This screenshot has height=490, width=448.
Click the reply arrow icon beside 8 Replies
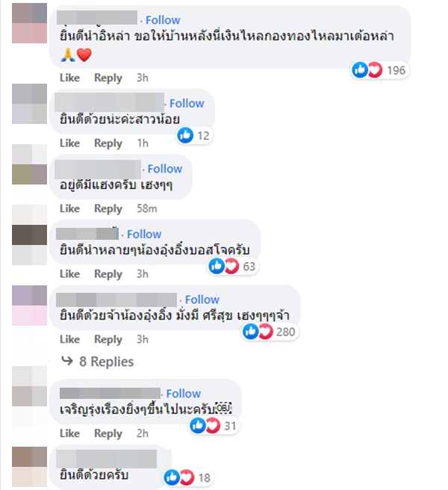67,362
